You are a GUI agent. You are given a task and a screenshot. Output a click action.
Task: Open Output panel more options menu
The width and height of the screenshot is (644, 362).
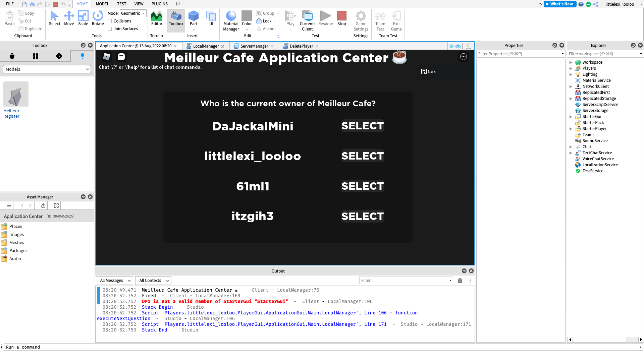(x=470, y=281)
